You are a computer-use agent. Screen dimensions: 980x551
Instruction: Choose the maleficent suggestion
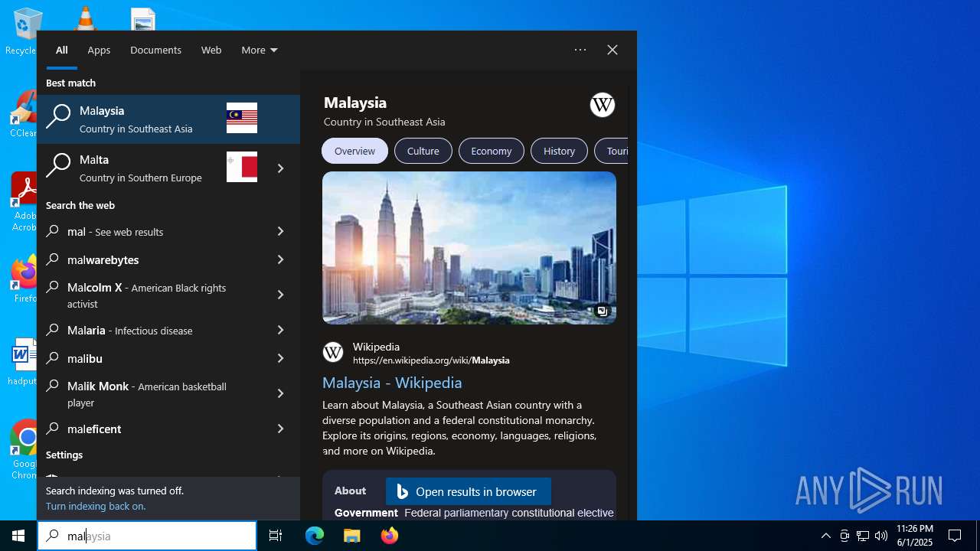coord(150,429)
